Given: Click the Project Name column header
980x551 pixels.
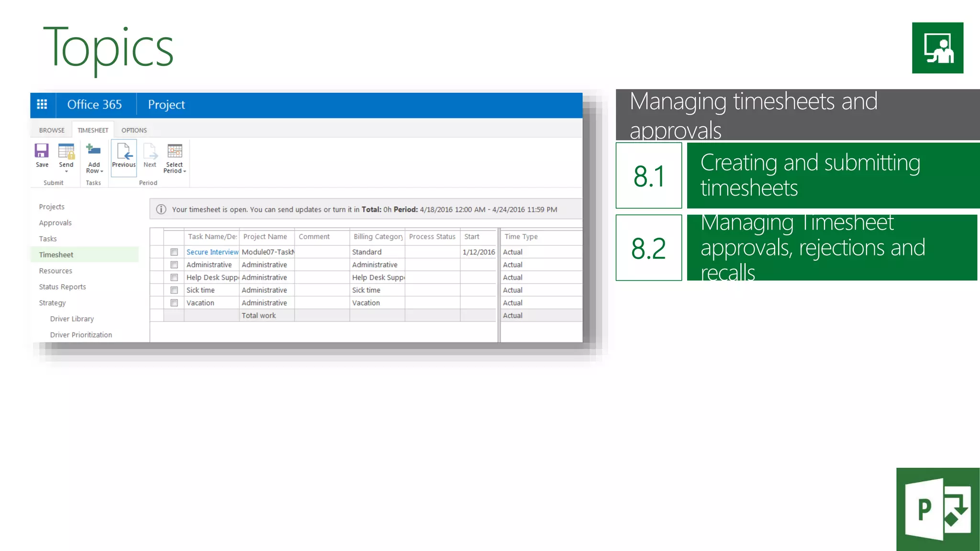Looking at the screenshot, I should pos(267,237).
